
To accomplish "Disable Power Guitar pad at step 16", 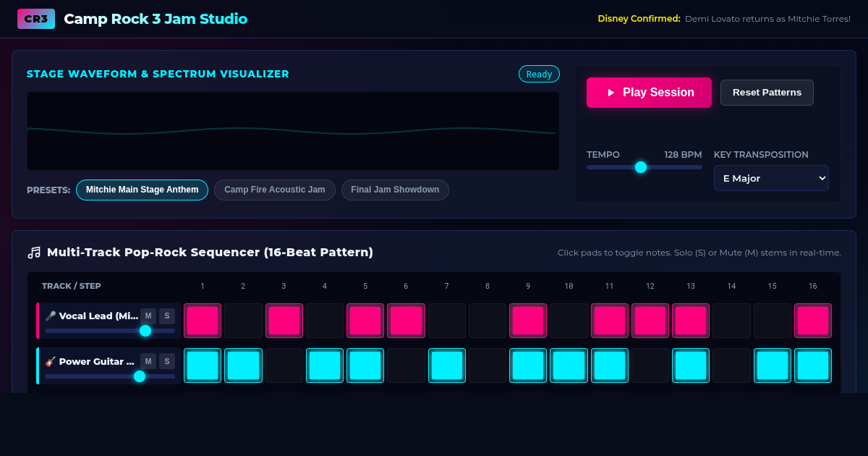I will pos(813,366).
